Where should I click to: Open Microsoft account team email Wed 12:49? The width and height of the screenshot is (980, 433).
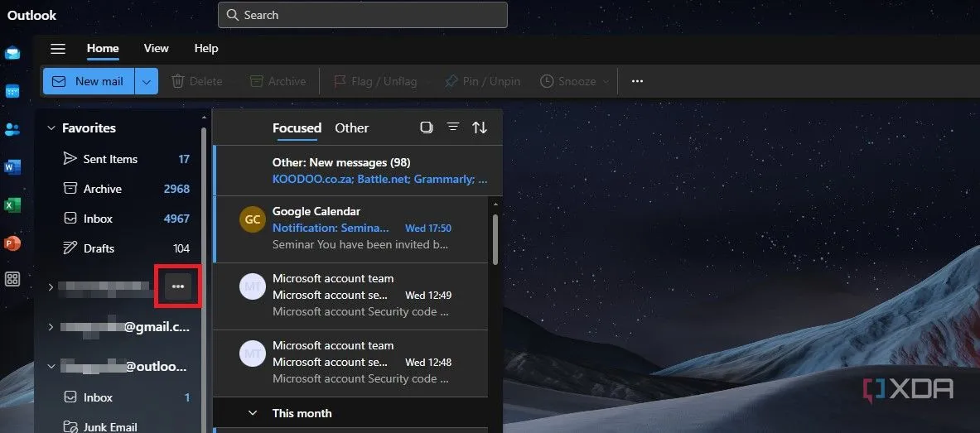click(x=350, y=296)
